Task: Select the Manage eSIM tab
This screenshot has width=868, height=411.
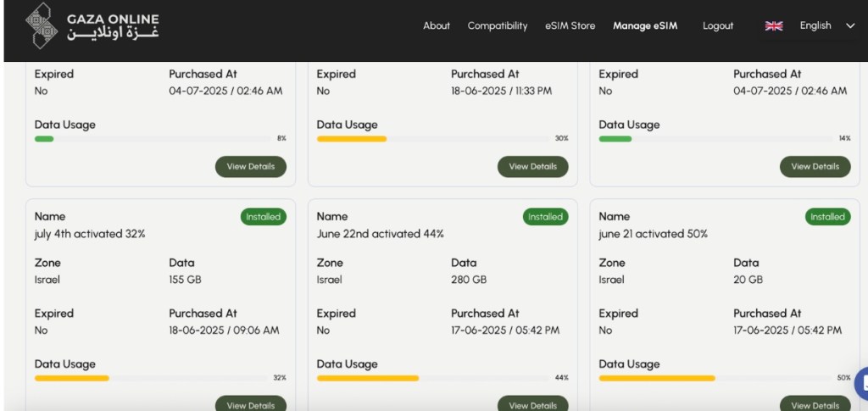Action: tap(645, 25)
